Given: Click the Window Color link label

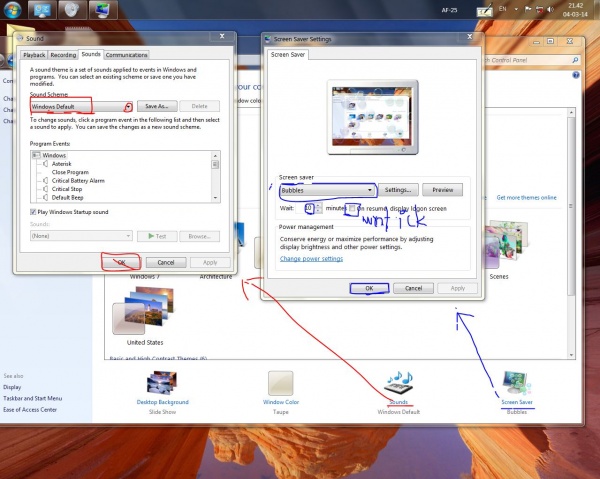Looking at the screenshot, I should pyautogui.click(x=280, y=402).
